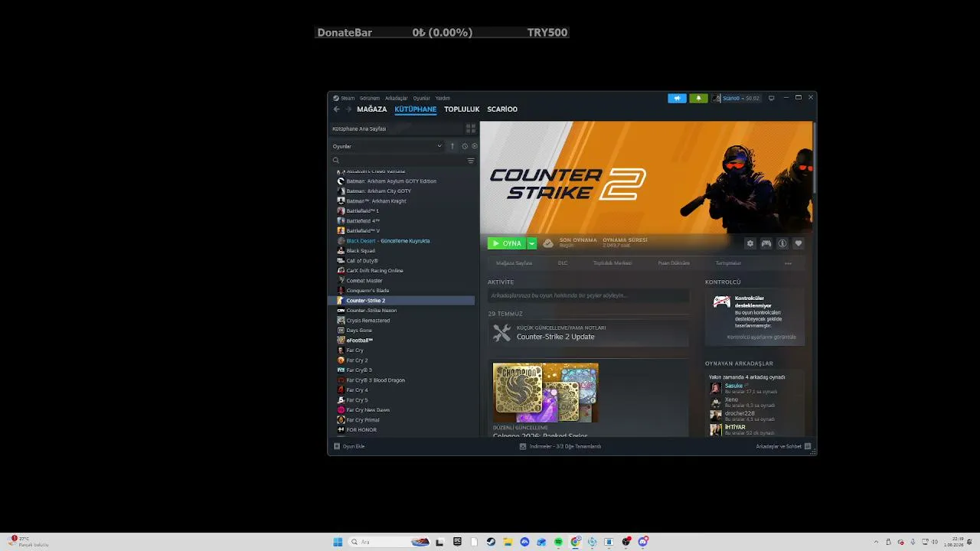Click the sort-by-recent clock icon

tap(465, 146)
